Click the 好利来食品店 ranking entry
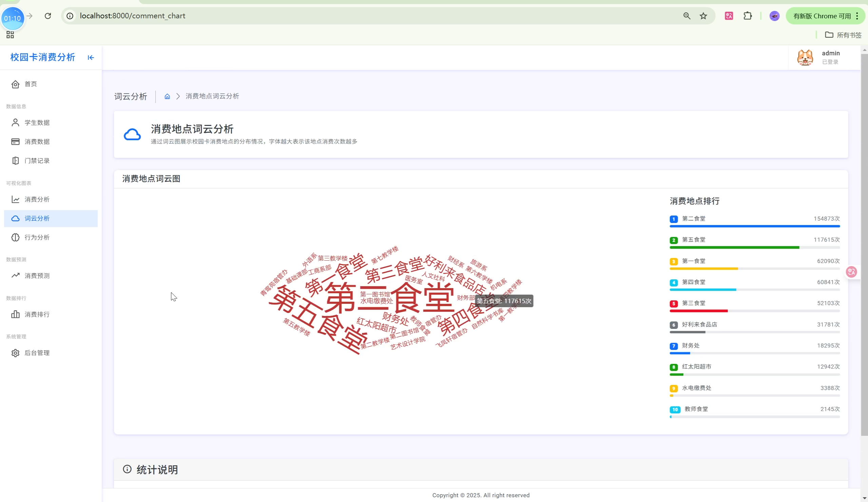 coord(699,324)
